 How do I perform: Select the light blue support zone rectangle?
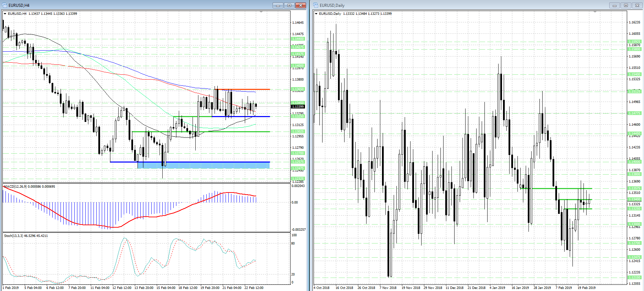[x=206, y=165]
